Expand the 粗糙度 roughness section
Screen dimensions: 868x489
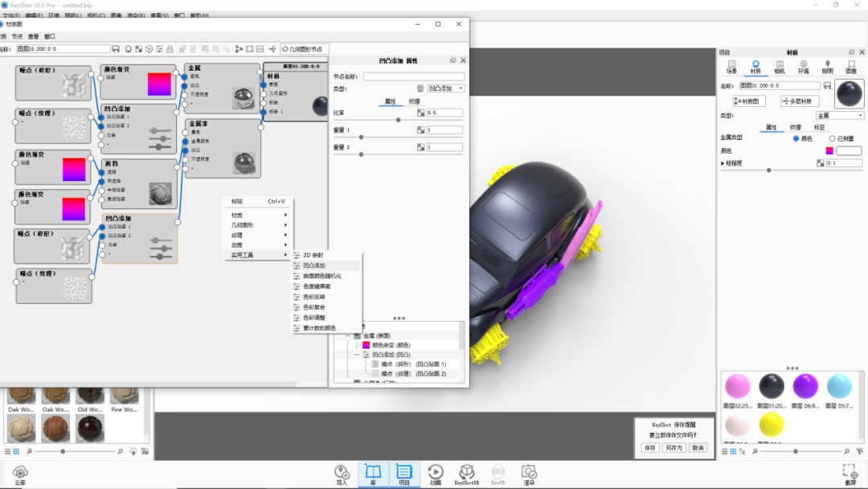(723, 163)
